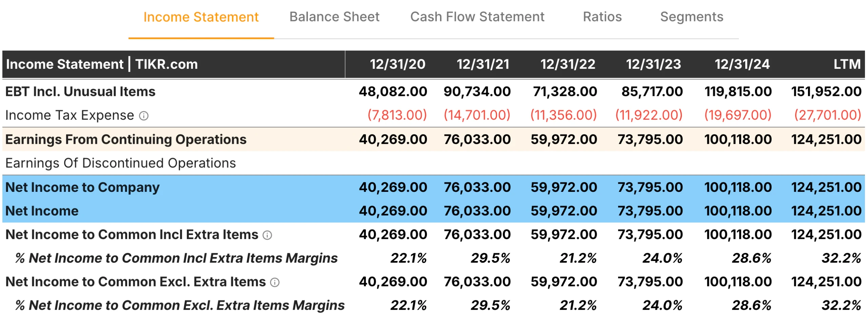
Task: Select the 12/31/22 column header
Action: click(x=568, y=64)
